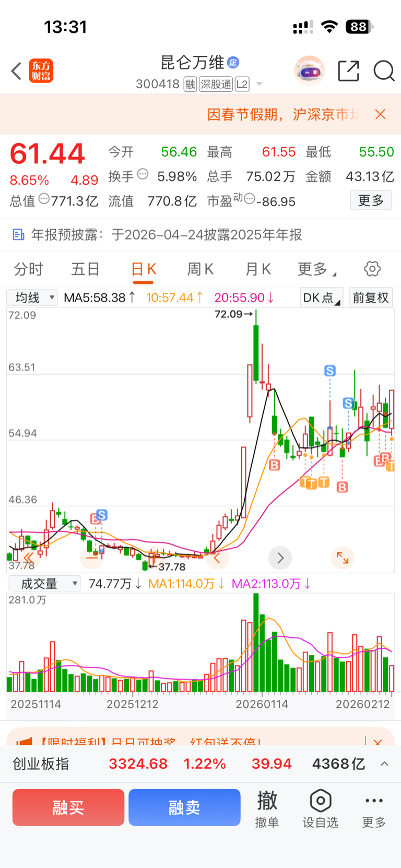Viewport: 401px width, 868px height.
Task: Tap the 深股通 tag
Action: (216, 84)
